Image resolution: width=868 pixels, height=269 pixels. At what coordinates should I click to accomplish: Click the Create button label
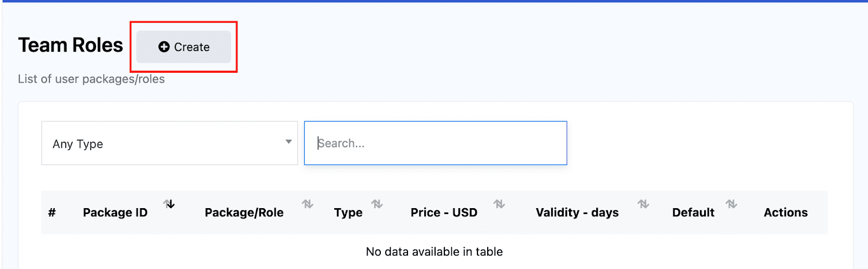coord(192,47)
